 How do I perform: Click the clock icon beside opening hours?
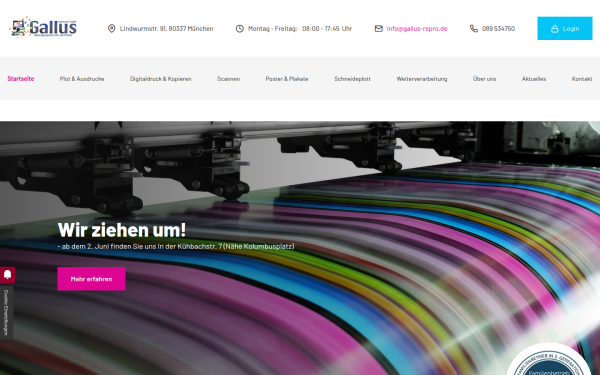tap(240, 29)
